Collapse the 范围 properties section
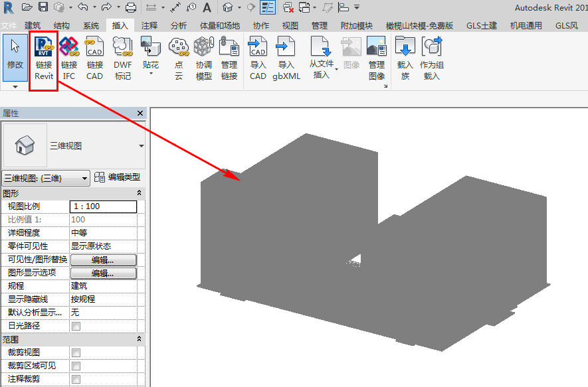Image resolution: width=588 pixels, height=387 pixels. pyautogui.click(x=139, y=339)
